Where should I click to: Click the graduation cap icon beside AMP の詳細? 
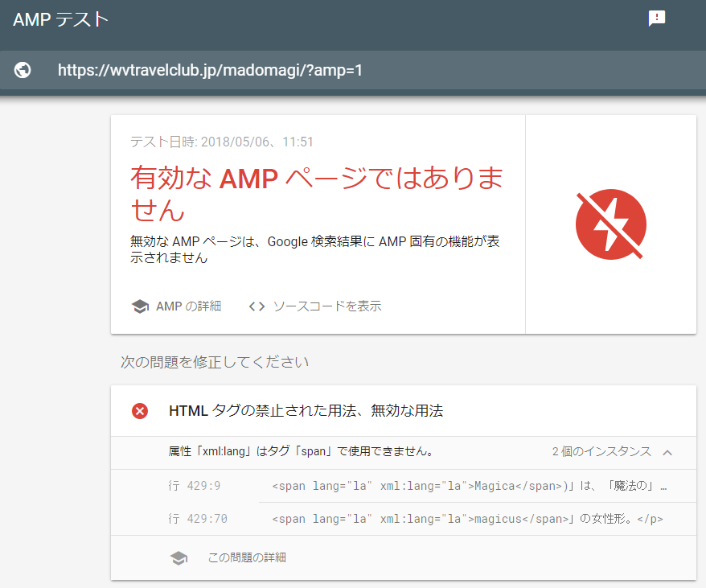click(x=140, y=306)
